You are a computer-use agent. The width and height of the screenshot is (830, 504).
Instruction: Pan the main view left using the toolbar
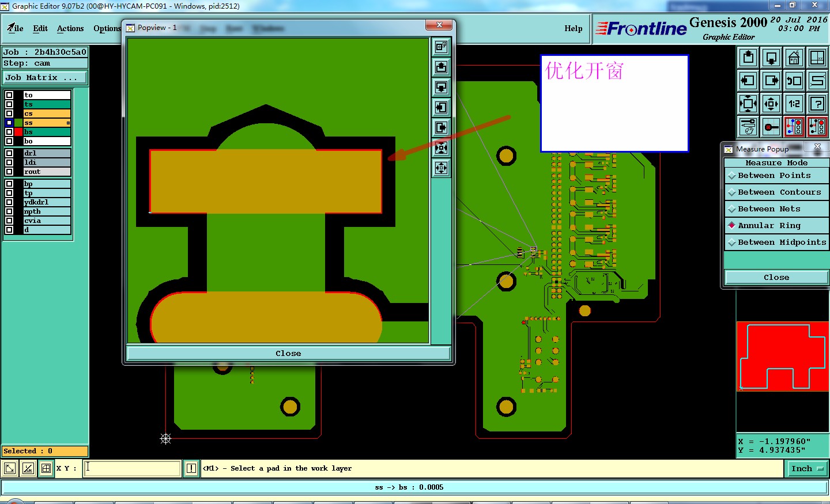point(748,81)
